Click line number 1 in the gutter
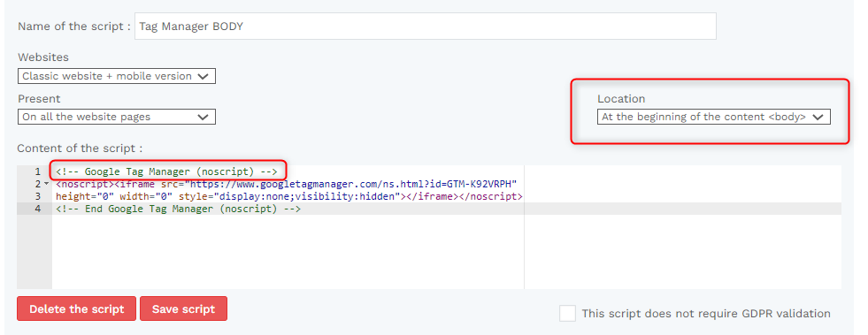Image resolution: width=868 pixels, height=335 pixels. [x=38, y=171]
